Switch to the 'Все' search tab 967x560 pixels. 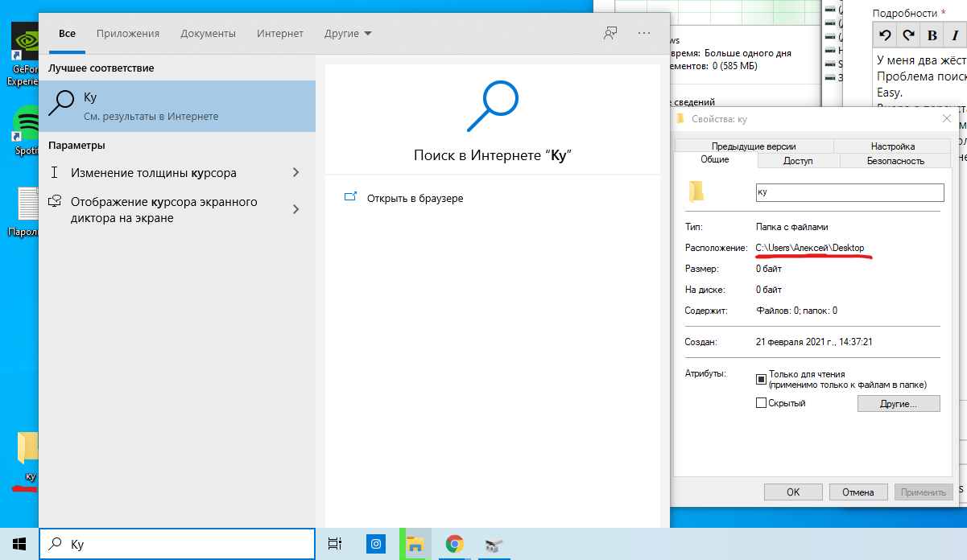67,34
